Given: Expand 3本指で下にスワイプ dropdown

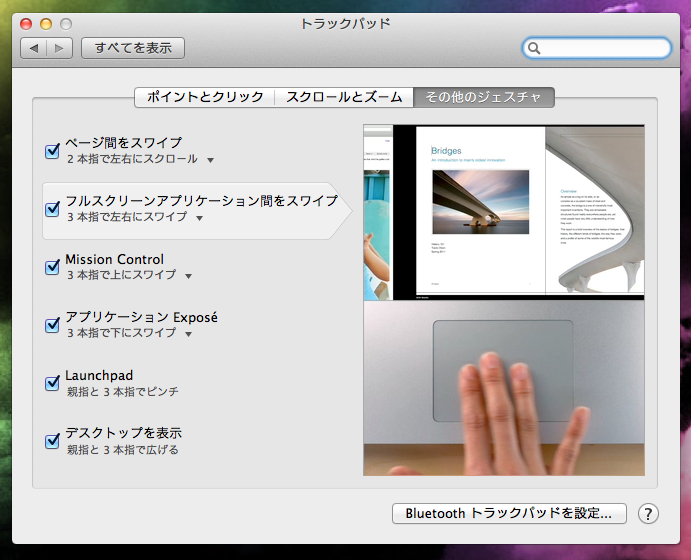Looking at the screenshot, I should point(188,334).
